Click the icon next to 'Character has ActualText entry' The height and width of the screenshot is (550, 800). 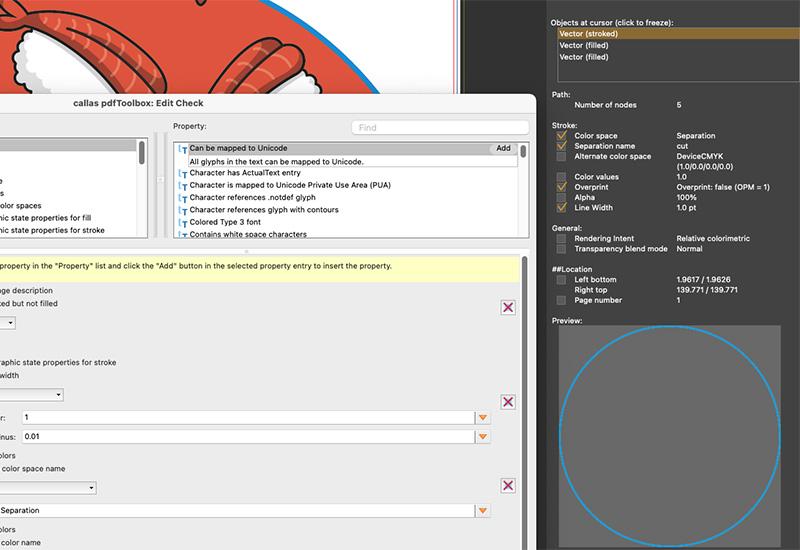click(183, 173)
